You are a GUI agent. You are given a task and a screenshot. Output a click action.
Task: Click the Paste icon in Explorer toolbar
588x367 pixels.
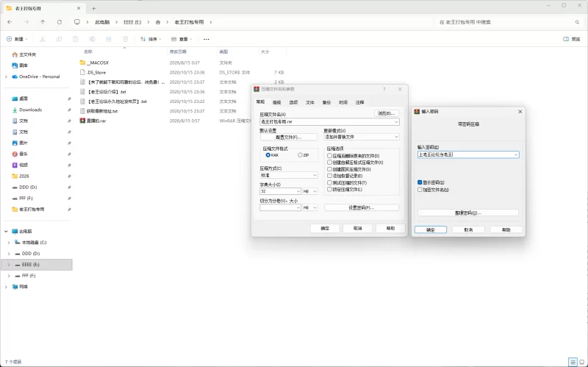(x=76, y=39)
